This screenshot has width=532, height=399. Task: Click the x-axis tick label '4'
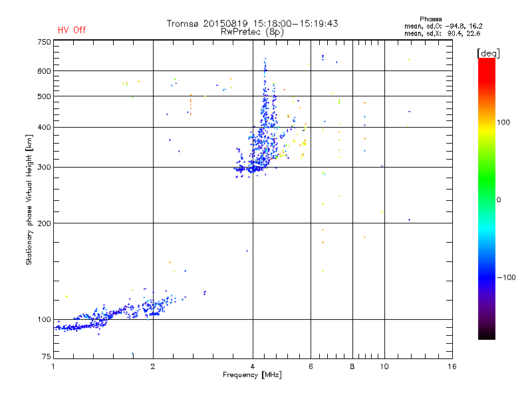coord(253,366)
